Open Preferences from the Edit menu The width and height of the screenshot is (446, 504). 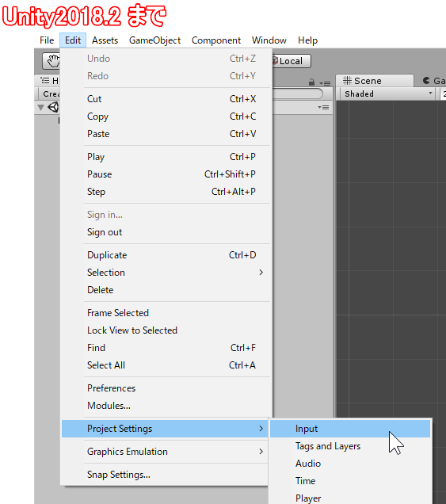coord(166,388)
